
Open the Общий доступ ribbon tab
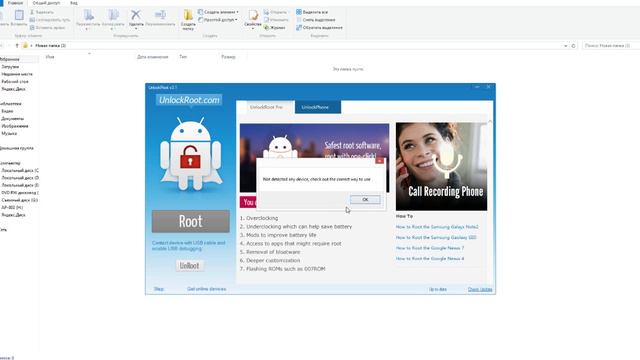coord(46,3)
